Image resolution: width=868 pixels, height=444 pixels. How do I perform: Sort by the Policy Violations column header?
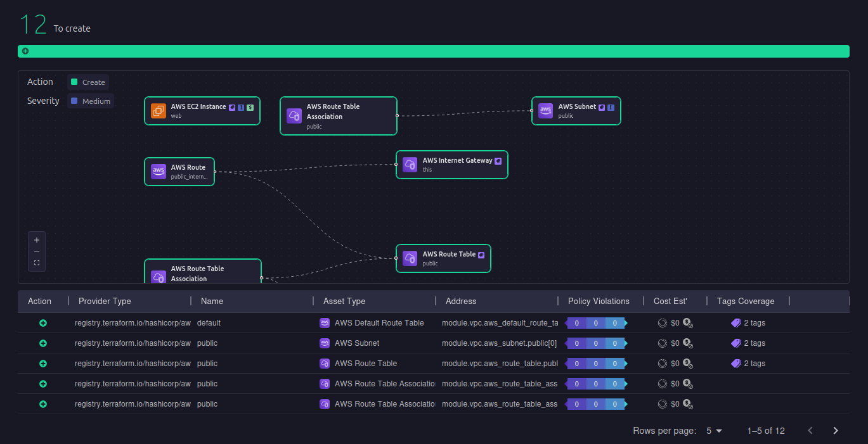(x=599, y=301)
